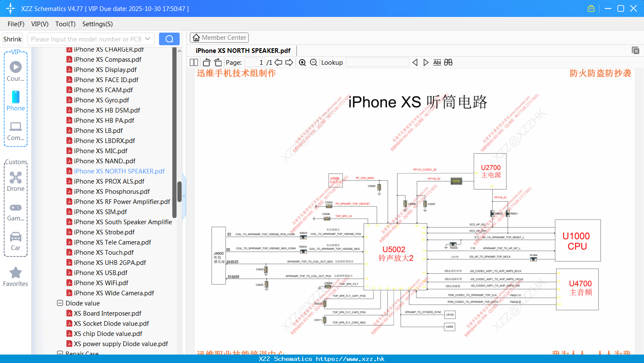
Task: Open the Tool(T) menu
Action: click(x=66, y=24)
